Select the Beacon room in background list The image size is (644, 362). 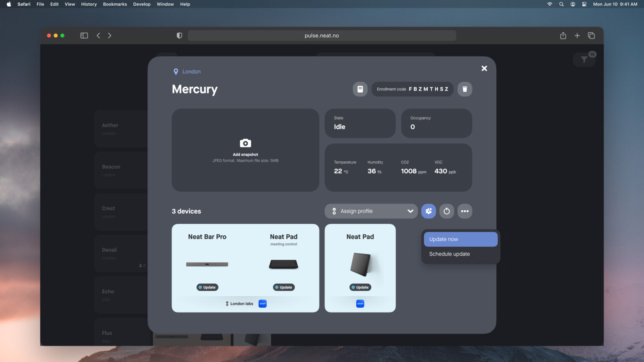[121, 170]
